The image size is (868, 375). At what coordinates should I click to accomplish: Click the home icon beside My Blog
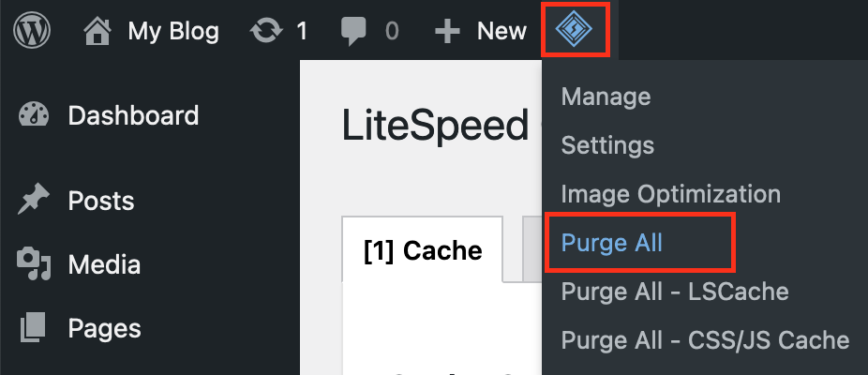97,32
